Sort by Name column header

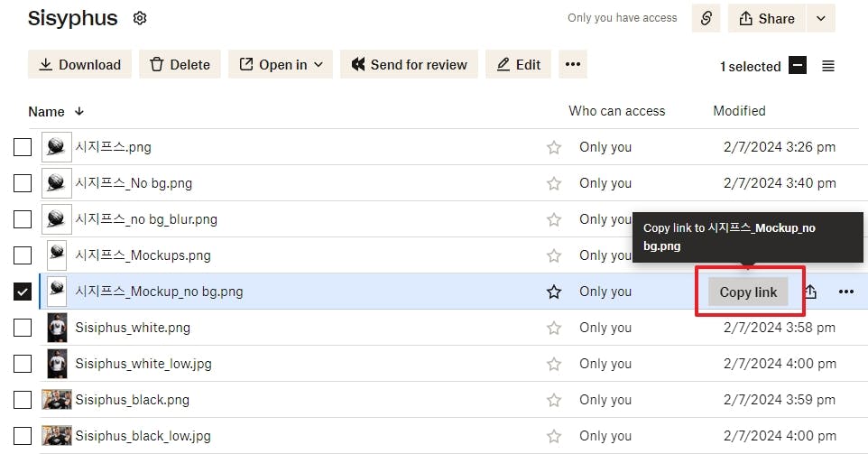tap(47, 111)
